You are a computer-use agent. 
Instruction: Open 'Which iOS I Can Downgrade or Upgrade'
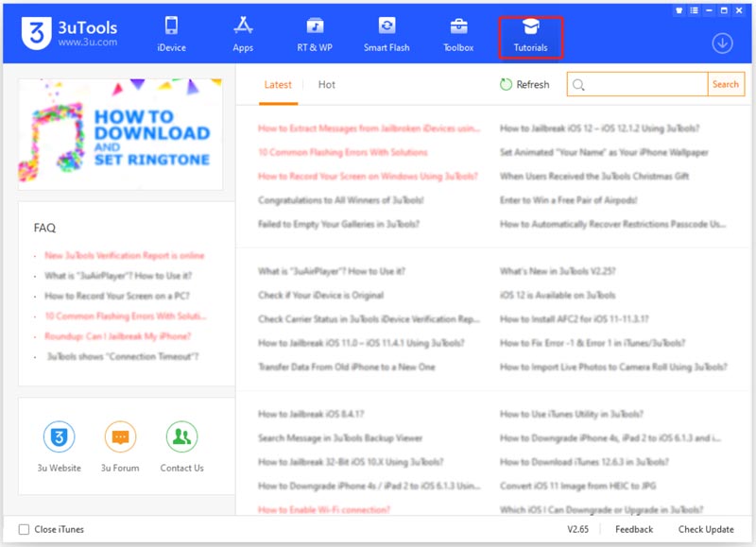tap(602, 509)
